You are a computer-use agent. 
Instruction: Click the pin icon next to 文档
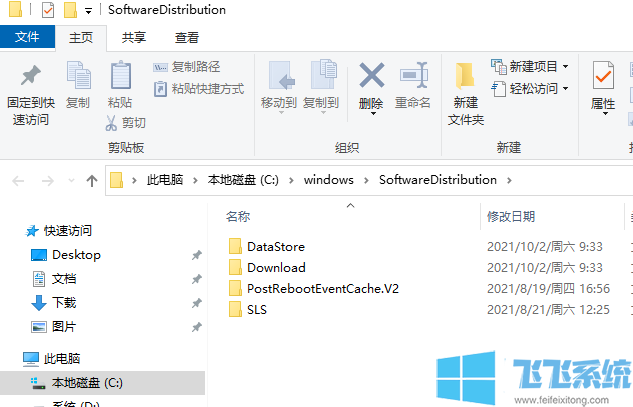197,279
